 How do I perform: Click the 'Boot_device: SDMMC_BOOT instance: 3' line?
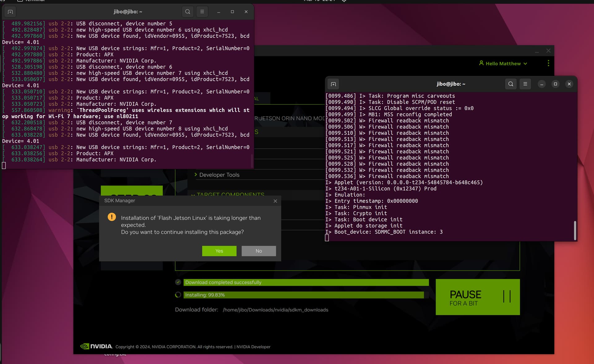tap(384, 232)
